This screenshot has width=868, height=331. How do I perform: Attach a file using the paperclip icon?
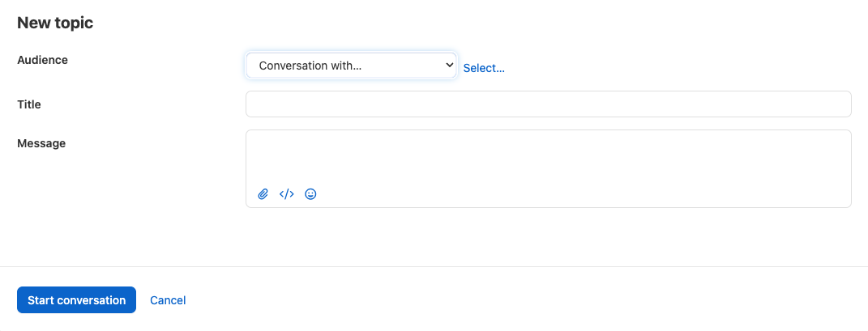pyautogui.click(x=263, y=194)
